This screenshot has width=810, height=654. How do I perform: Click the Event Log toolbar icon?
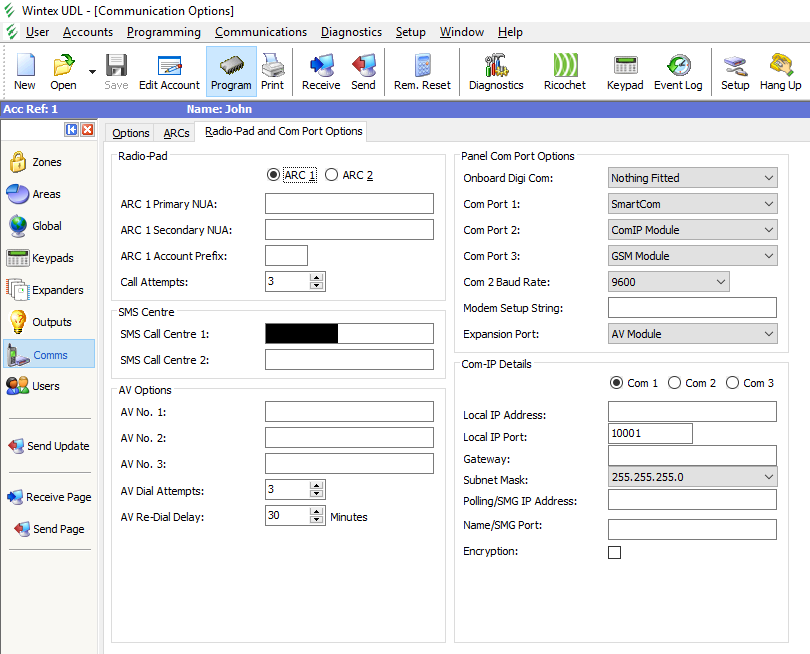click(678, 72)
